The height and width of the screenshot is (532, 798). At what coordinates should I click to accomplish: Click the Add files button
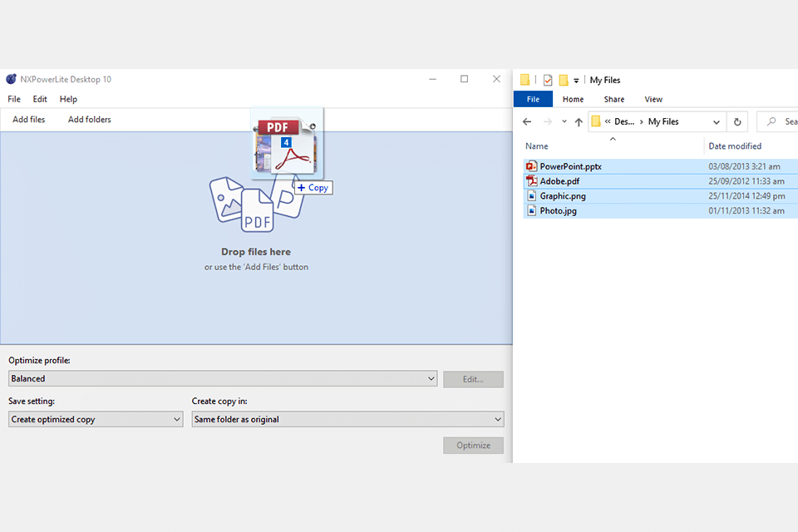pyautogui.click(x=29, y=120)
